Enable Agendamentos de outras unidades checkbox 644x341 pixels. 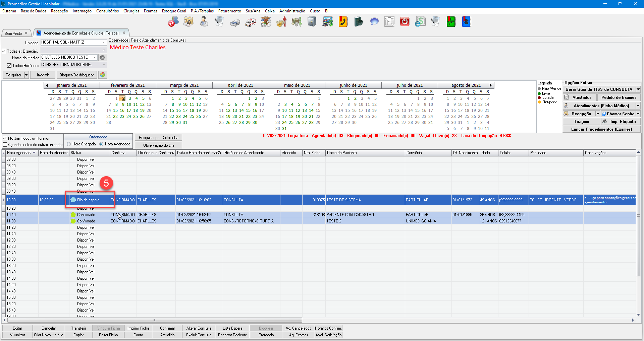click(5, 145)
